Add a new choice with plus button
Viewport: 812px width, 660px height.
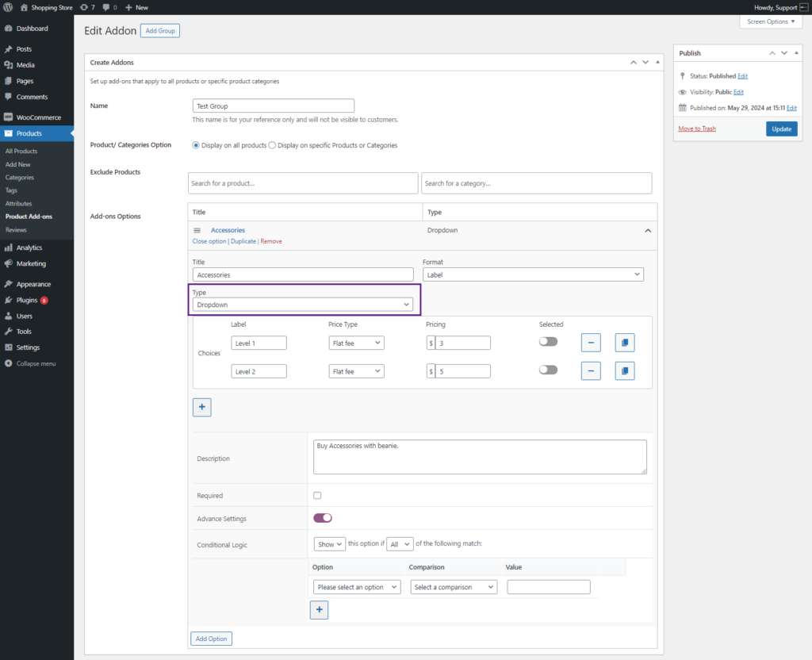[x=202, y=407]
